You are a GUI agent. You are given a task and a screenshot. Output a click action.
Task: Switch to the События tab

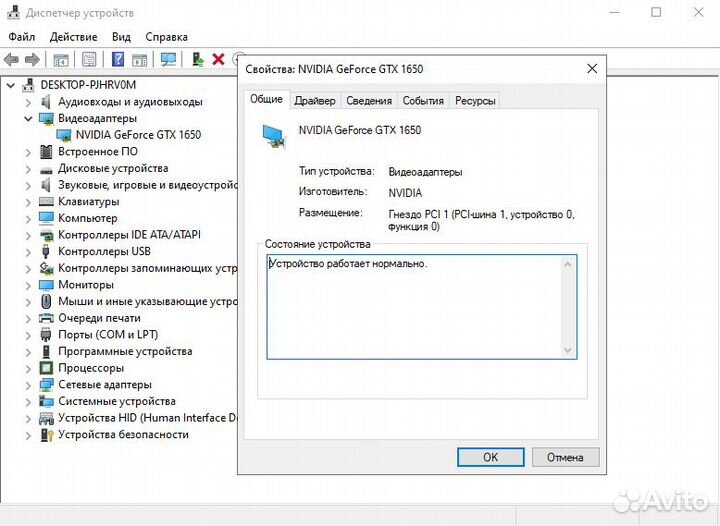point(423,101)
